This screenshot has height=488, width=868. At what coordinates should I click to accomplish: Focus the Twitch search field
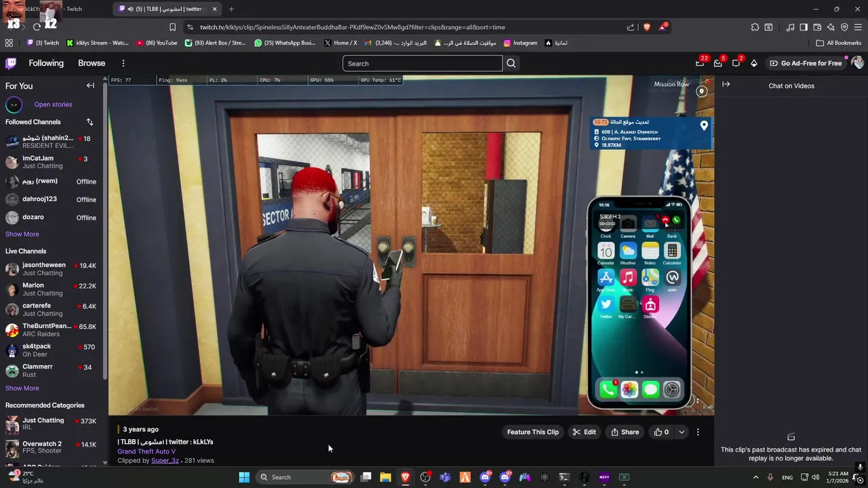pos(422,64)
